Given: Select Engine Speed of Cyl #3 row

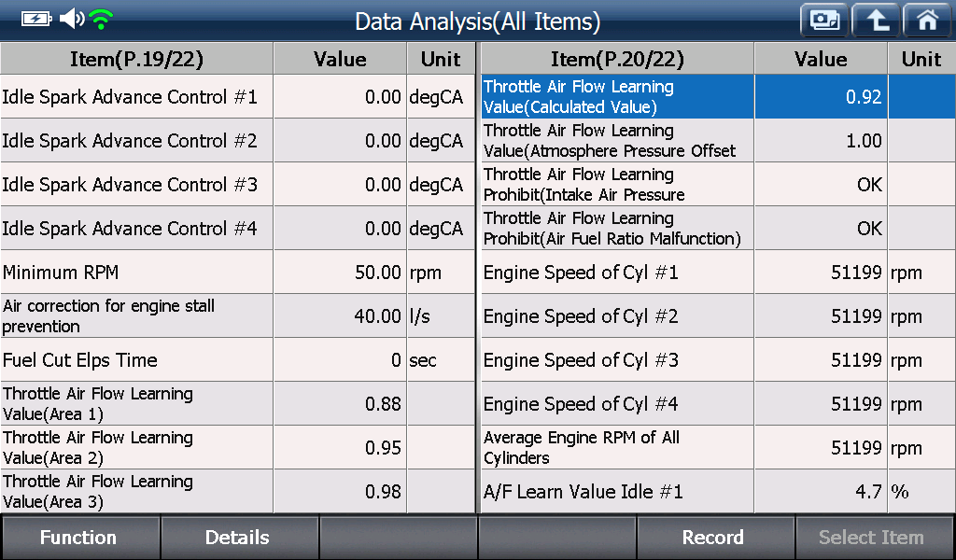Looking at the screenshot, I should (718, 360).
